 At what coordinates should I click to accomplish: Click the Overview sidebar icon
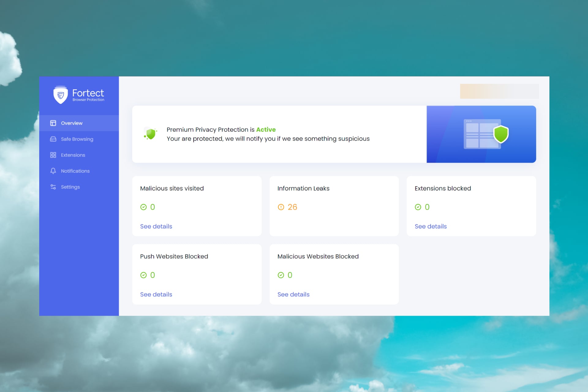pyautogui.click(x=53, y=123)
